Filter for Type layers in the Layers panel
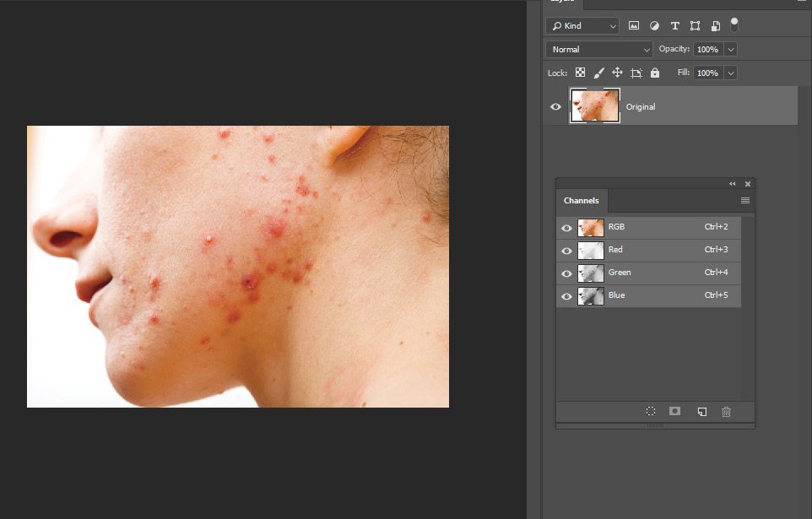Image resolution: width=812 pixels, height=519 pixels. (674, 25)
